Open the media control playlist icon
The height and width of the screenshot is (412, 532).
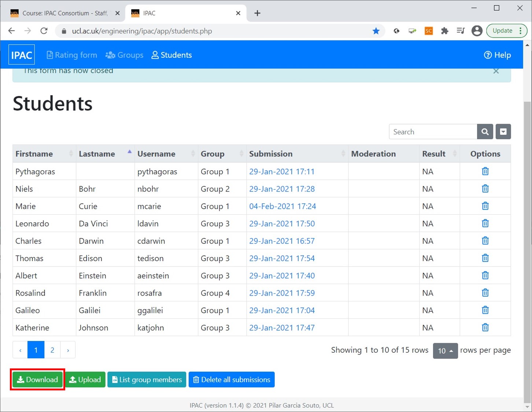tap(461, 31)
